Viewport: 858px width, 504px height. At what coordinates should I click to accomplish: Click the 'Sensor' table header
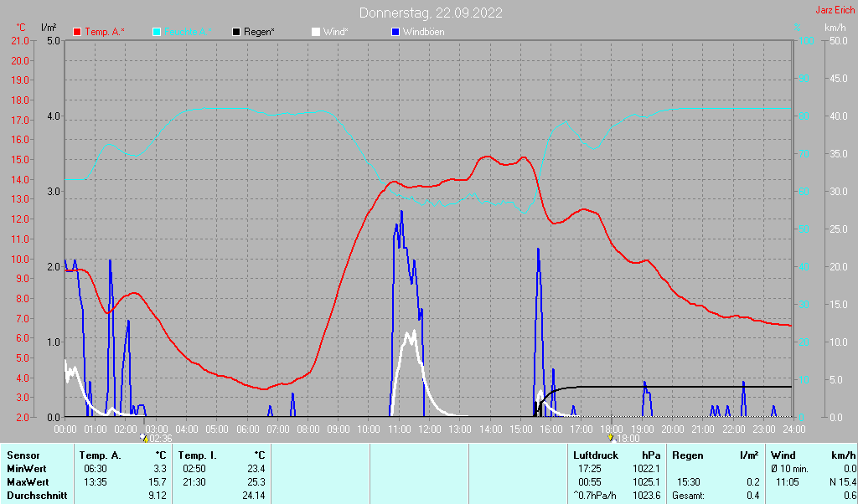pyautogui.click(x=23, y=455)
